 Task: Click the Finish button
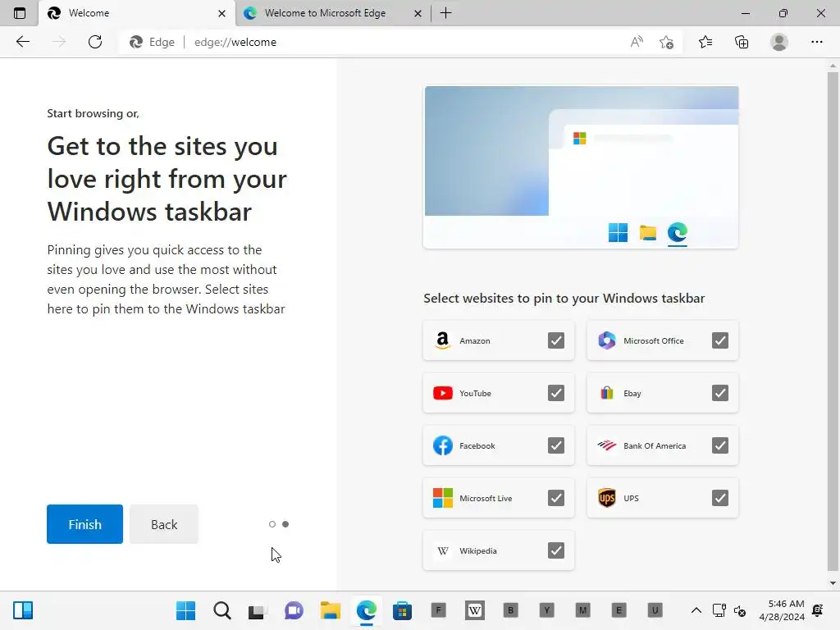tap(84, 524)
